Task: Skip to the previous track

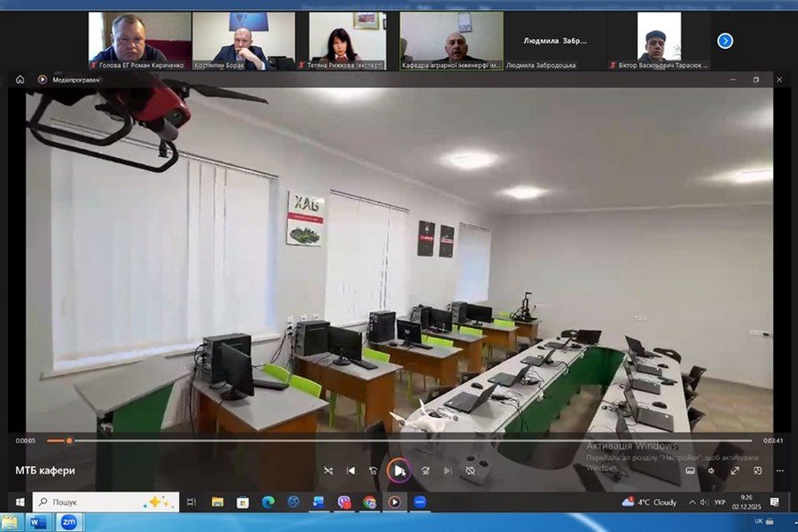Action: pyautogui.click(x=351, y=471)
